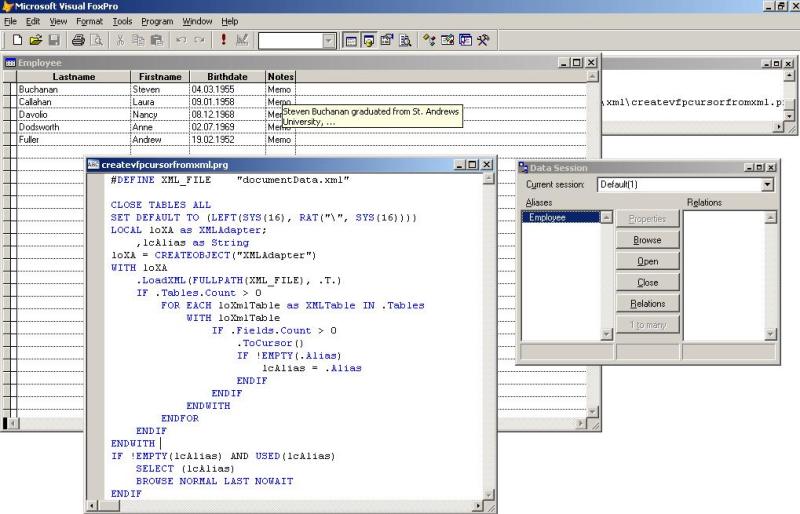Click the code editor horizontal scrollbar left arrow
The width and height of the screenshot is (800, 514).
point(92,506)
